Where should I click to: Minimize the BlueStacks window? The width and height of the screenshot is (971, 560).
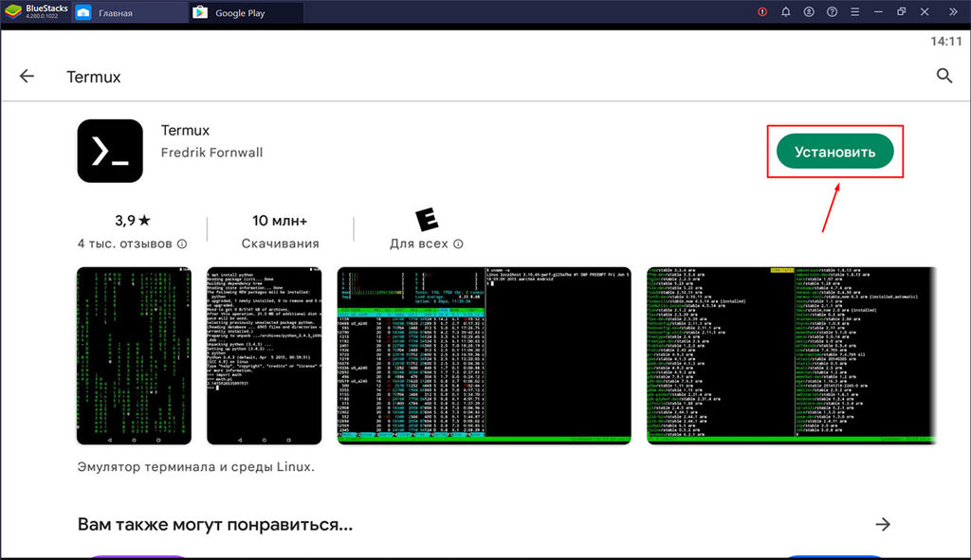[878, 11]
